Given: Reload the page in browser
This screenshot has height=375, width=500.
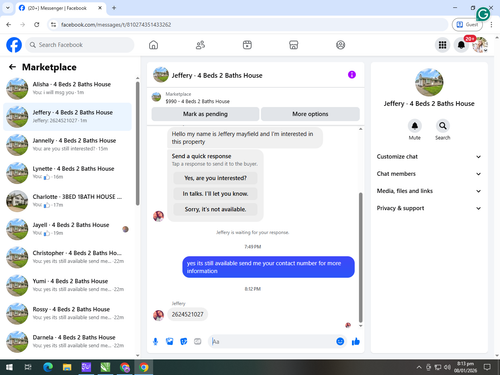Looking at the screenshot, I should tap(37, 24).
